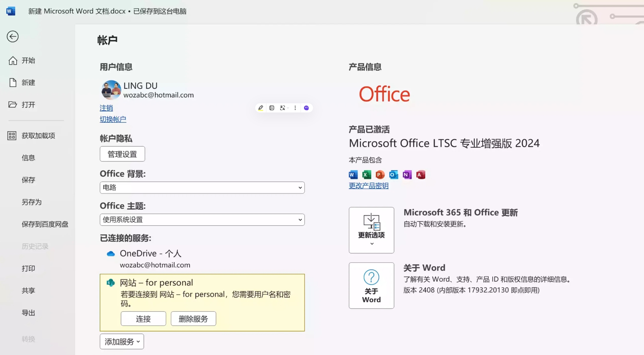Open the 更新选项 menu

[371, 230]
